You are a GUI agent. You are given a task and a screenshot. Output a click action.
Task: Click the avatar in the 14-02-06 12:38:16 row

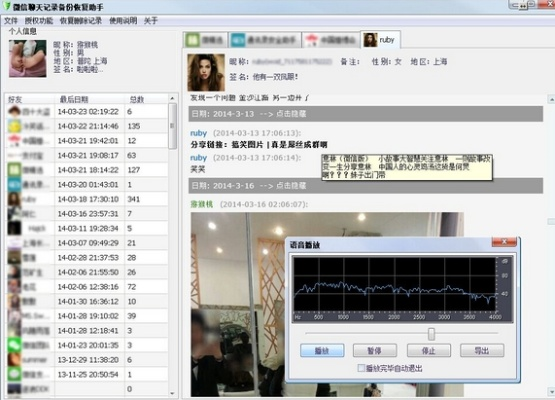coord(14,287)
